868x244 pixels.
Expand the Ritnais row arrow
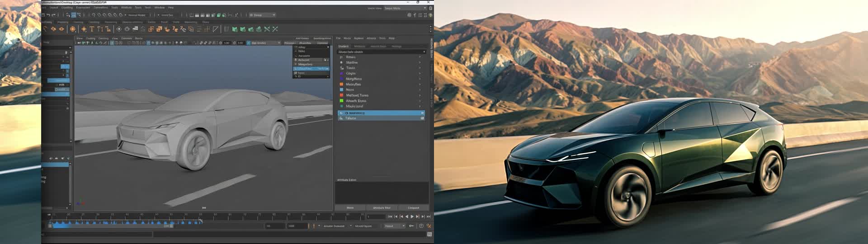[x=420, y=57]
